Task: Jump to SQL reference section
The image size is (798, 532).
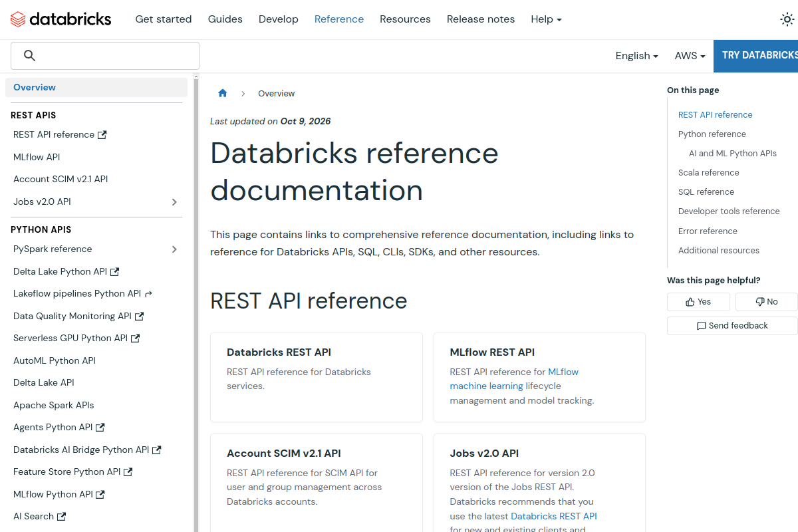Action: click(706, 192)
